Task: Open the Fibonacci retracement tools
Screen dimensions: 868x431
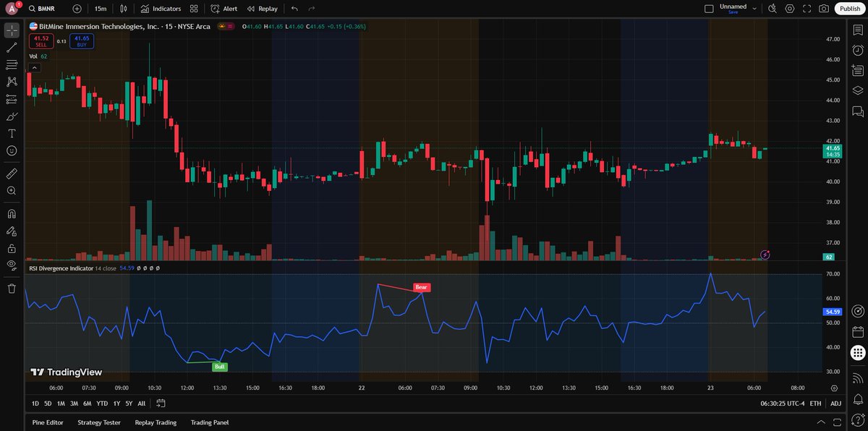Action: pyautogui.click(x=12, y=65)
